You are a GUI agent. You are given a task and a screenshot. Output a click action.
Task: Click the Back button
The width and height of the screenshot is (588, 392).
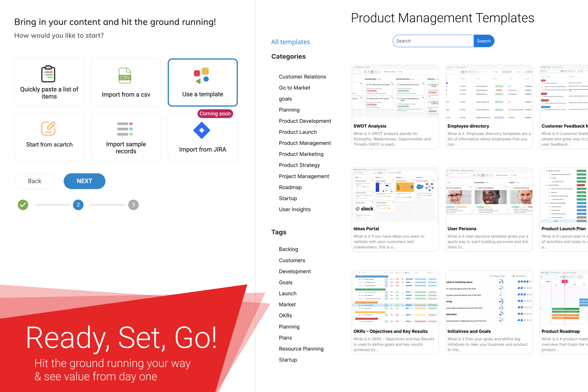pos(34,181)
